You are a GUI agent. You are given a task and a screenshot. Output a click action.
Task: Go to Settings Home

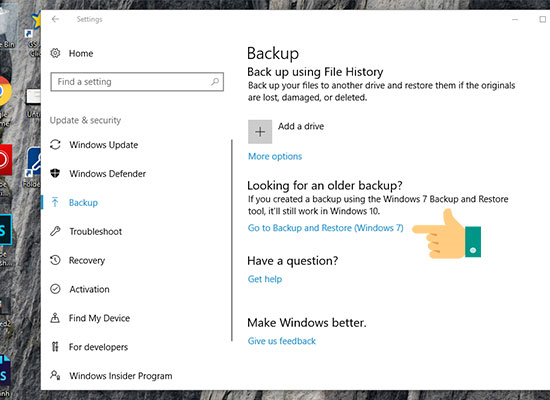[81, 53]
